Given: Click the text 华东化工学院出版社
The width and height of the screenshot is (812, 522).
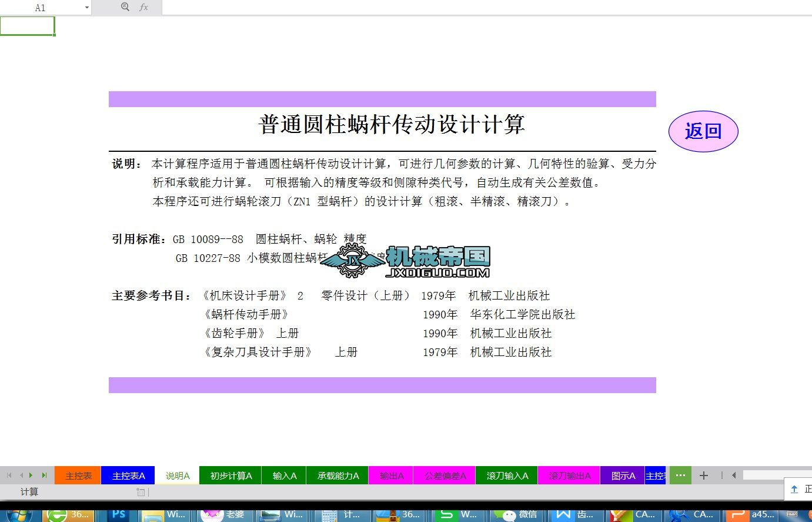Looking at the screenshot, I should tap(523, 314).
